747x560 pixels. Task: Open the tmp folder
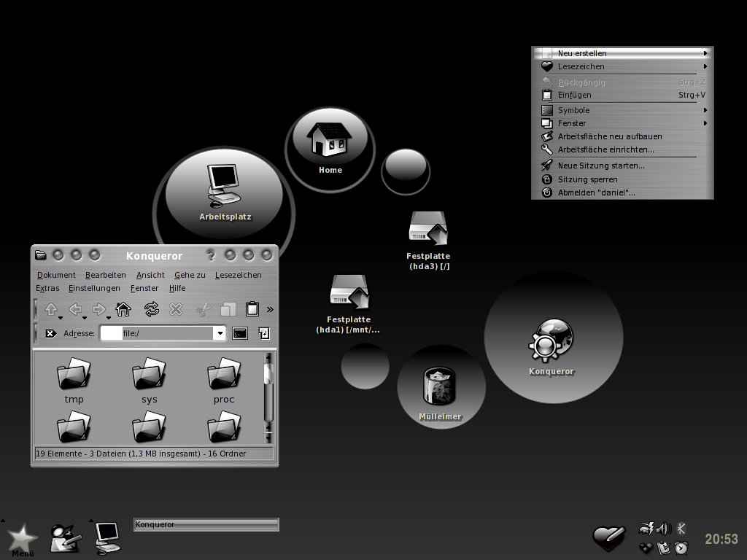point(74,381)
